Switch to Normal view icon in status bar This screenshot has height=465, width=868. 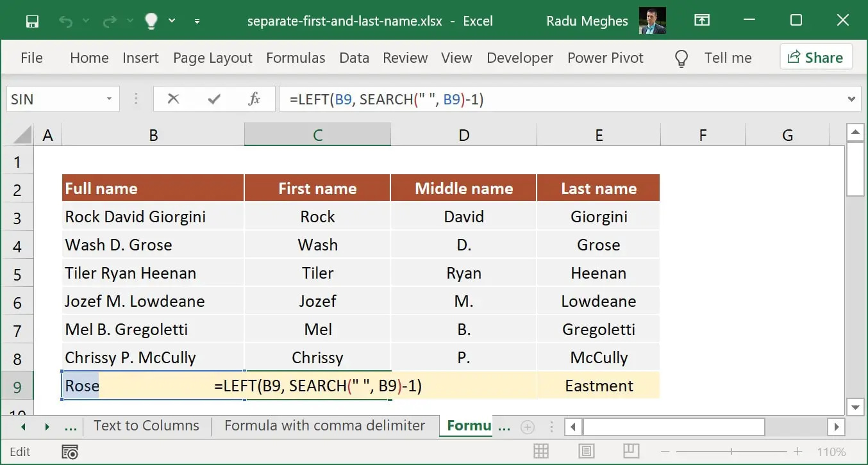point(542,451)
